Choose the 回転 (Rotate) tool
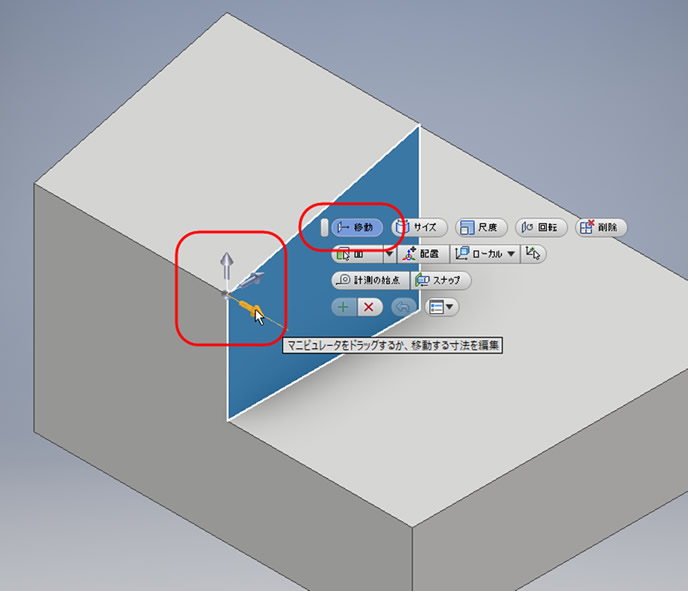Viewport: 688px width, 591px height. tap(541, 227)
